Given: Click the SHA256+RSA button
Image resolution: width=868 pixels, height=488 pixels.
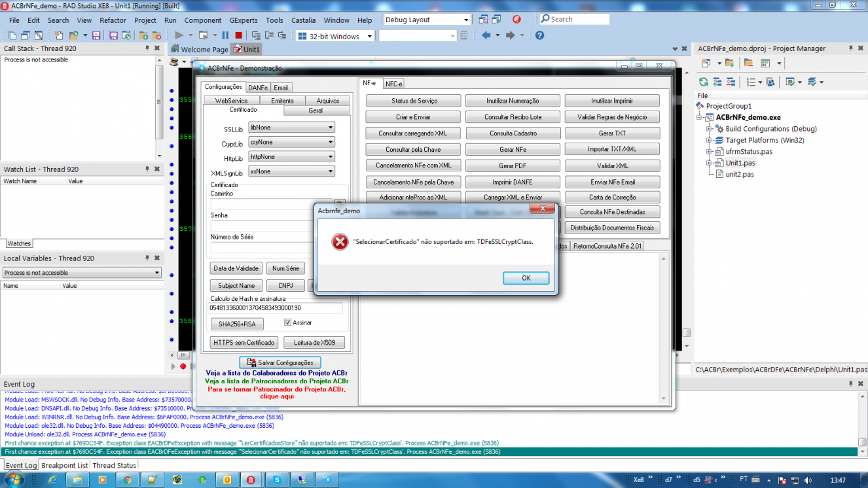Looking at the screenshot, I should pos(237,324).
